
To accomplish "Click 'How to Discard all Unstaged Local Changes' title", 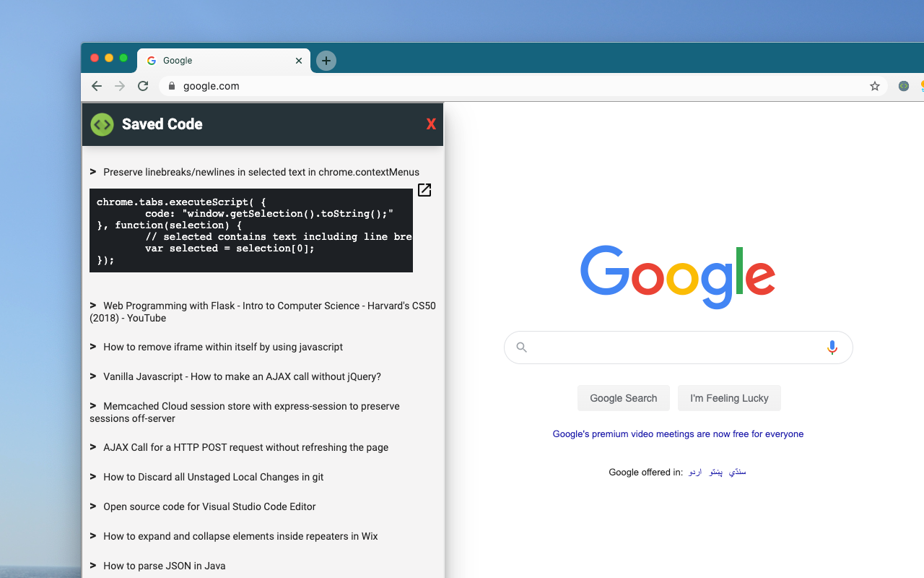I will coord(214,477).
